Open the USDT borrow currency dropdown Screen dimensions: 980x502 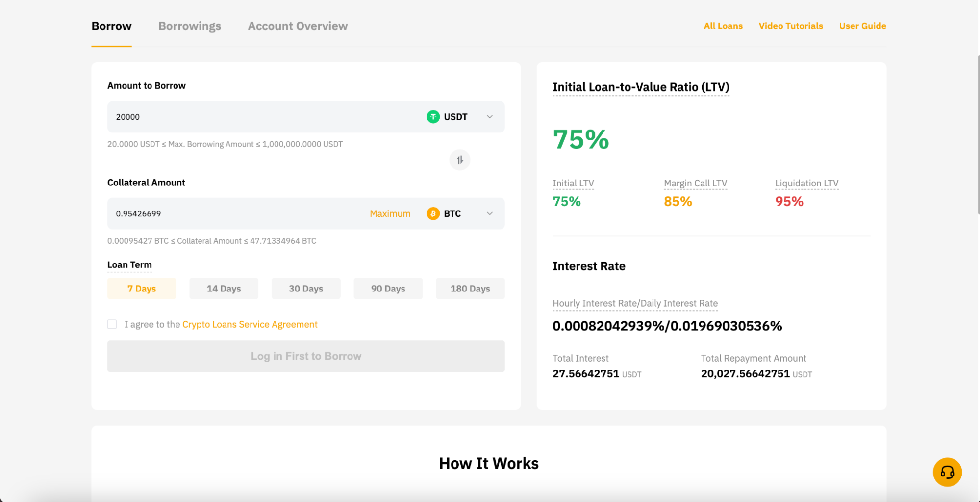point(489,117)
